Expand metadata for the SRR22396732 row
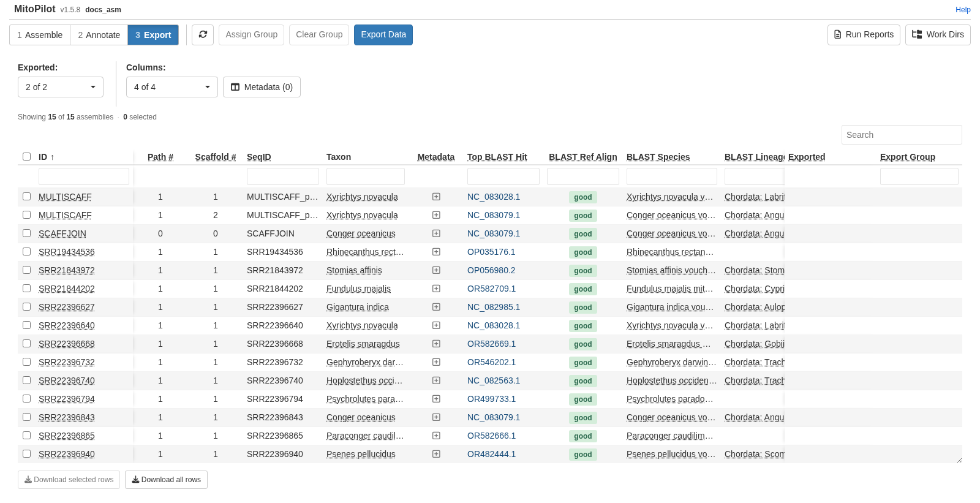Screen dimensions: 980x503 click(436, 362)
